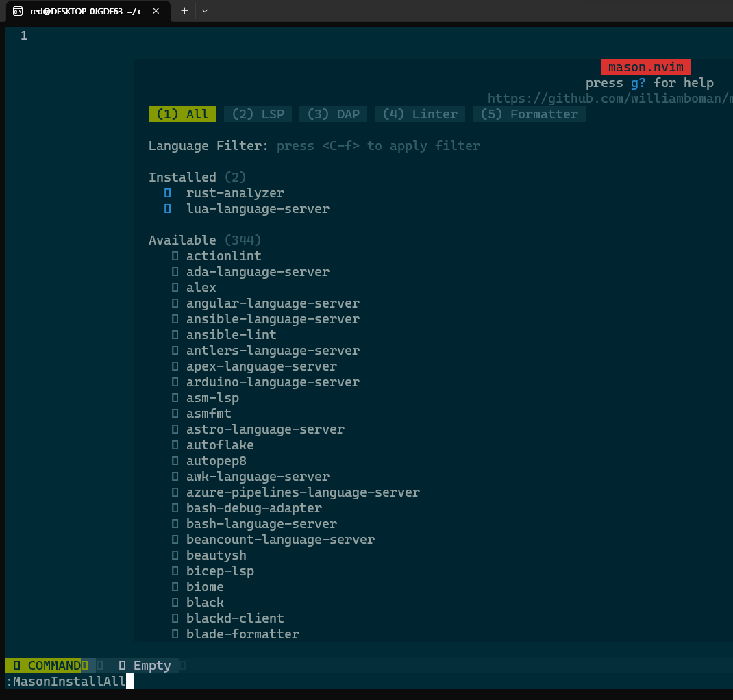Select the blackd-client package
This screenshot has width=733, height=700.
pos(235,618)
